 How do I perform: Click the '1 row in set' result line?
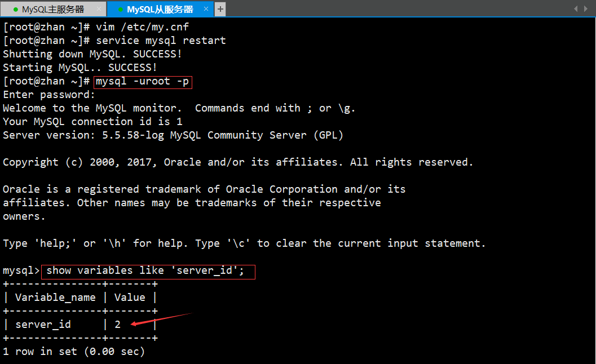point(74,352)
